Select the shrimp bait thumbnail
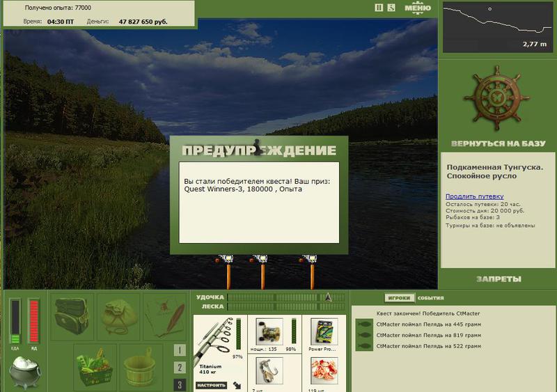 click(324, 371)
